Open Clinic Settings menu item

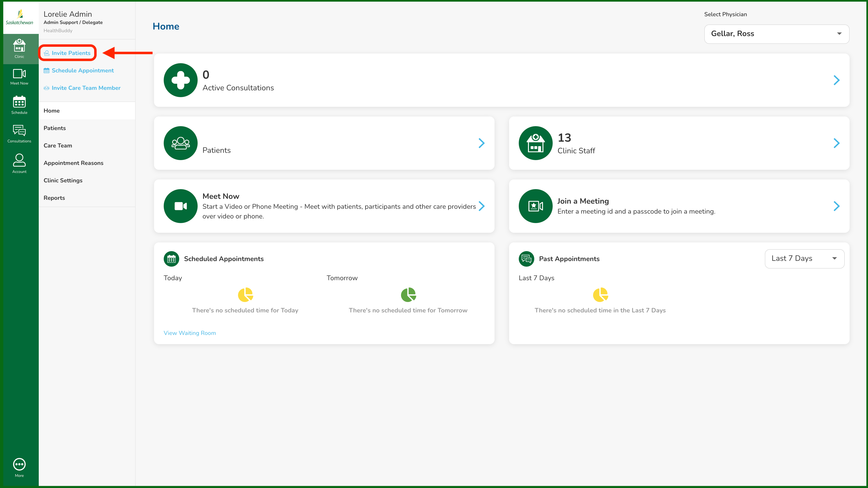63,180
